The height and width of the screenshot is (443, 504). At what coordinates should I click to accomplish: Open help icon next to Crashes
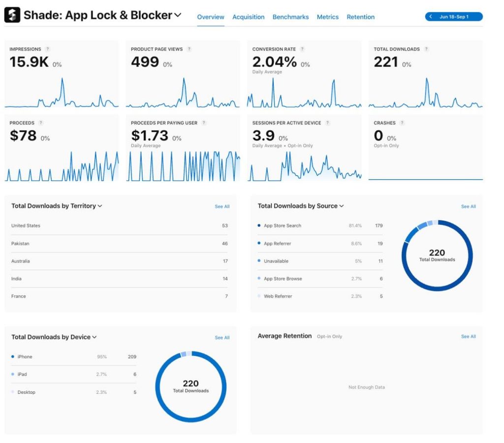tap(402, 123)
